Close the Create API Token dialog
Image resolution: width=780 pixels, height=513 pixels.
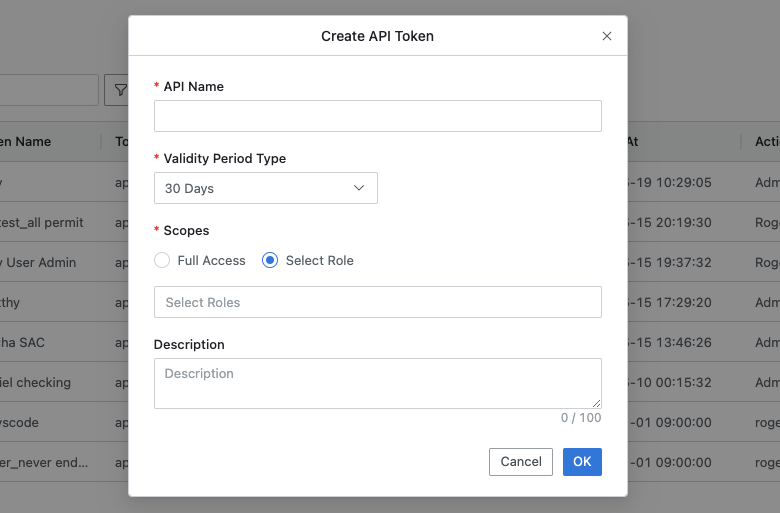point(606,36)
